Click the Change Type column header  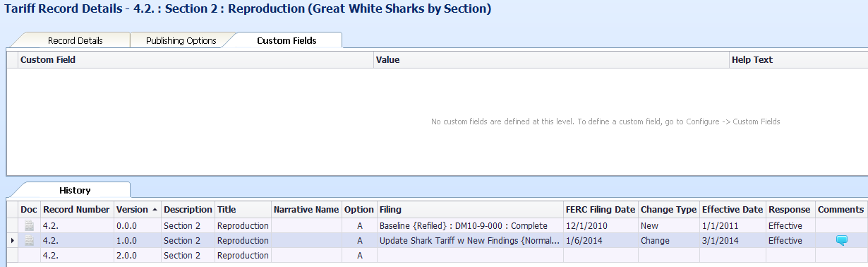coord(668,210)
